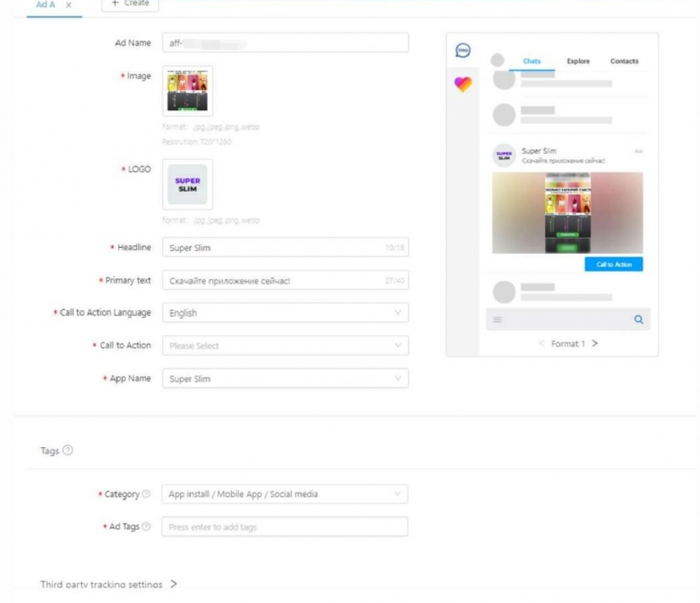Image resolution: width=700 pixels, height=603 pixels.
Task: Go to previous preview format arrow
Action: [x=542, y=343]
